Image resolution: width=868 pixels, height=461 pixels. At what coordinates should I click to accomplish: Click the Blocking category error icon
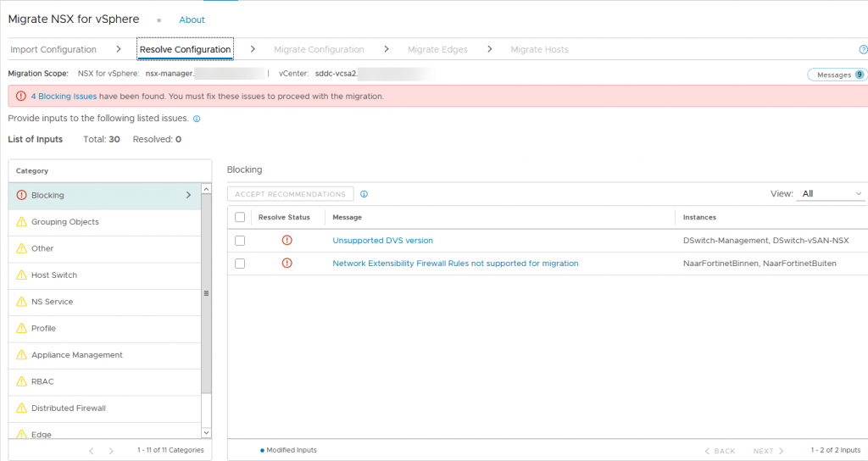(21, 195)
